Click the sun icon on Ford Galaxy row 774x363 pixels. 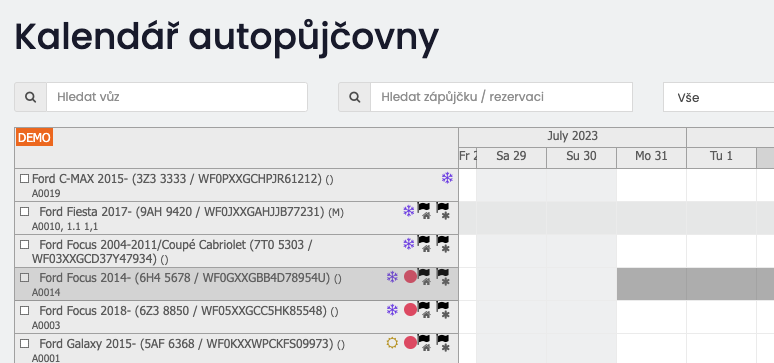coord(392,343)
